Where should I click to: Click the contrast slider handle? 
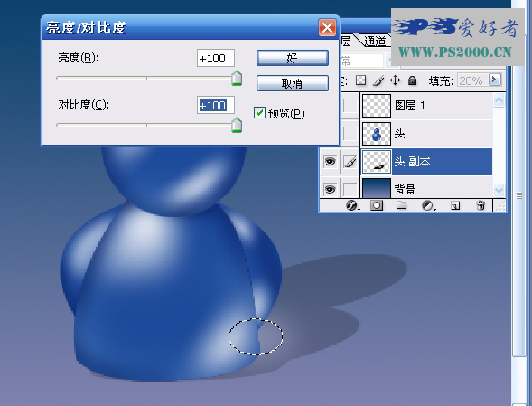[237, 125]
